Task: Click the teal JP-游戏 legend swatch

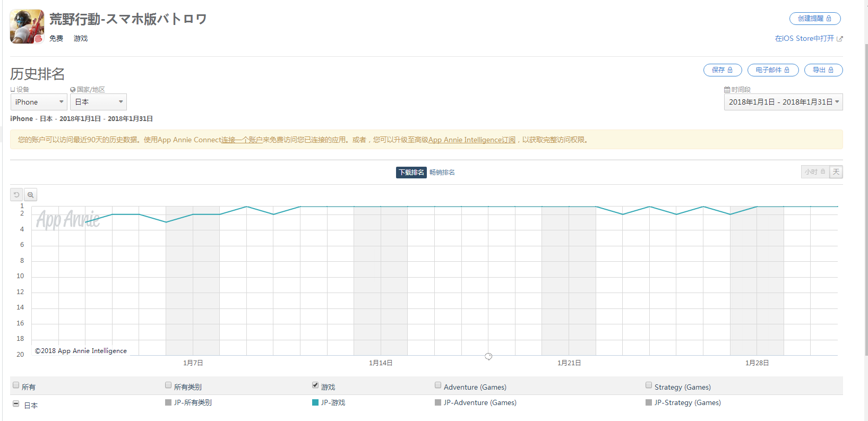Action: pos(315,402)
